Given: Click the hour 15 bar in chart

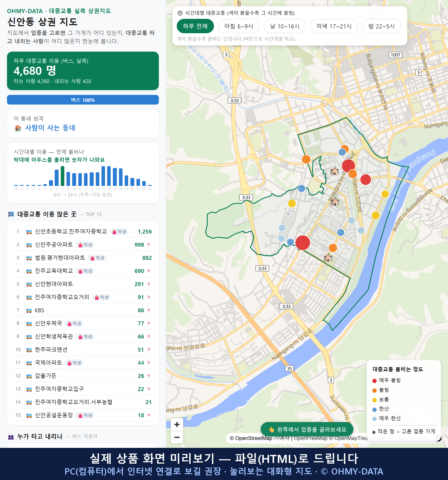Looking at the screenshot, I should pos(103,176).
